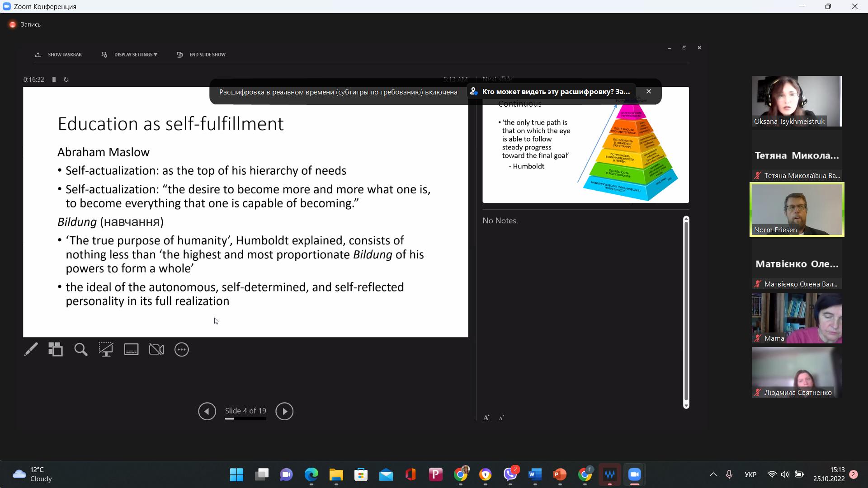Open who can see this transcript link

[x=556, y=92]
